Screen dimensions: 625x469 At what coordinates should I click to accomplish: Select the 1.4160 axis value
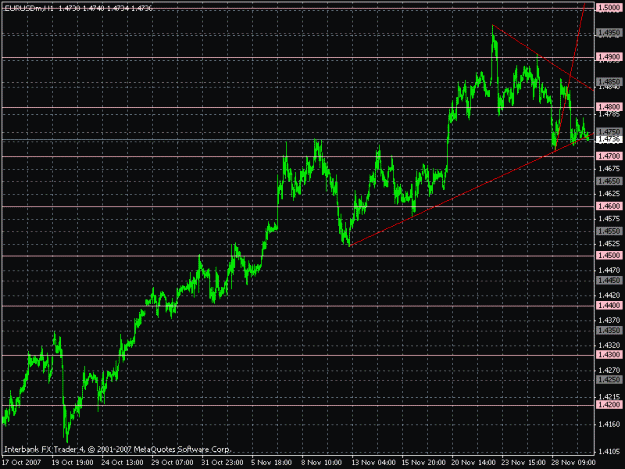pyautogui.click(x=609, y=424)
